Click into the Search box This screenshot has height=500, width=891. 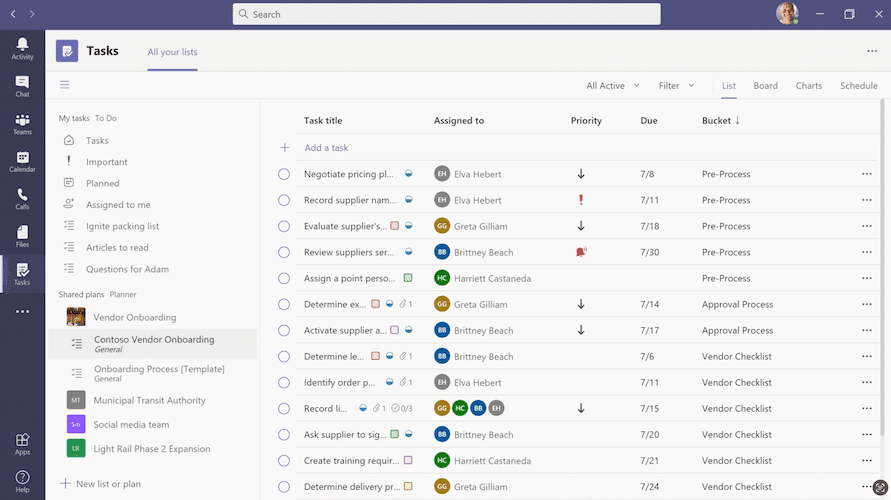(x=447, y=14)
